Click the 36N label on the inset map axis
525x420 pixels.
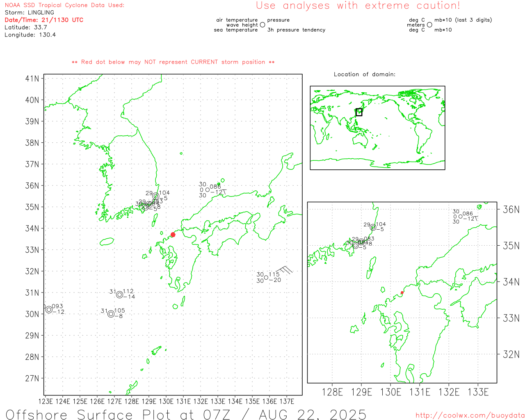click(511, 210)
